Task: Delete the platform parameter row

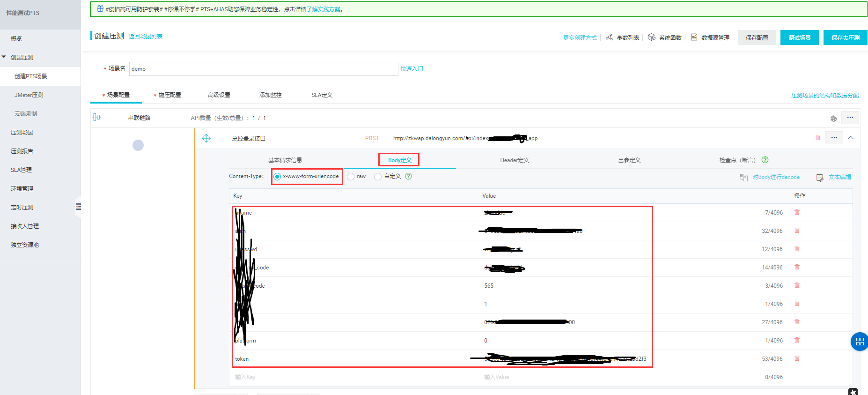Action: pyautogui.click(x=797, y=340)
